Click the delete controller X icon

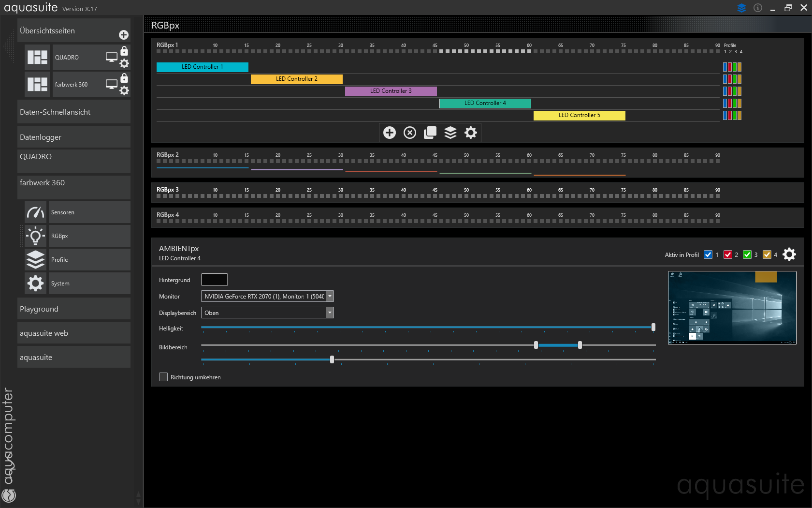coord(410,133)
